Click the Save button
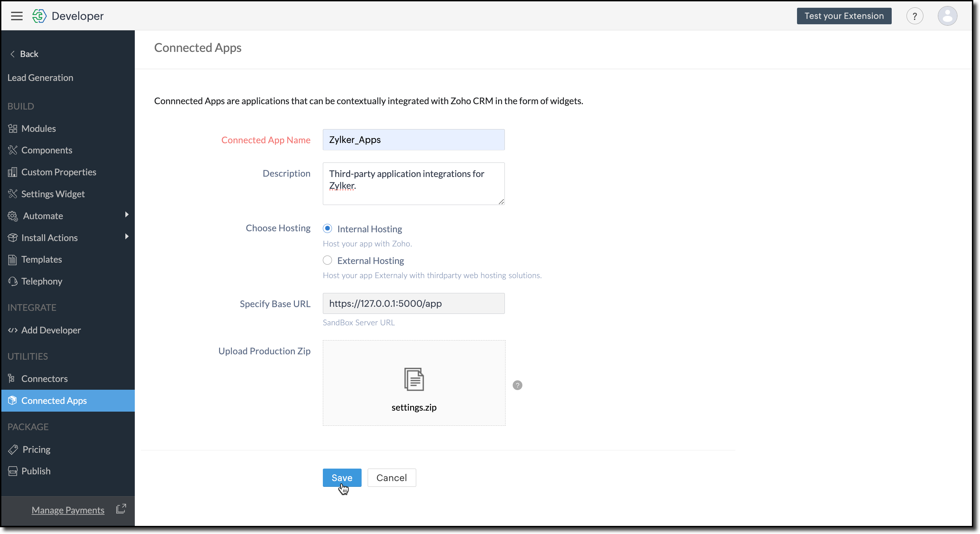Viewport: 980px width, 534px height. point(342,478)
